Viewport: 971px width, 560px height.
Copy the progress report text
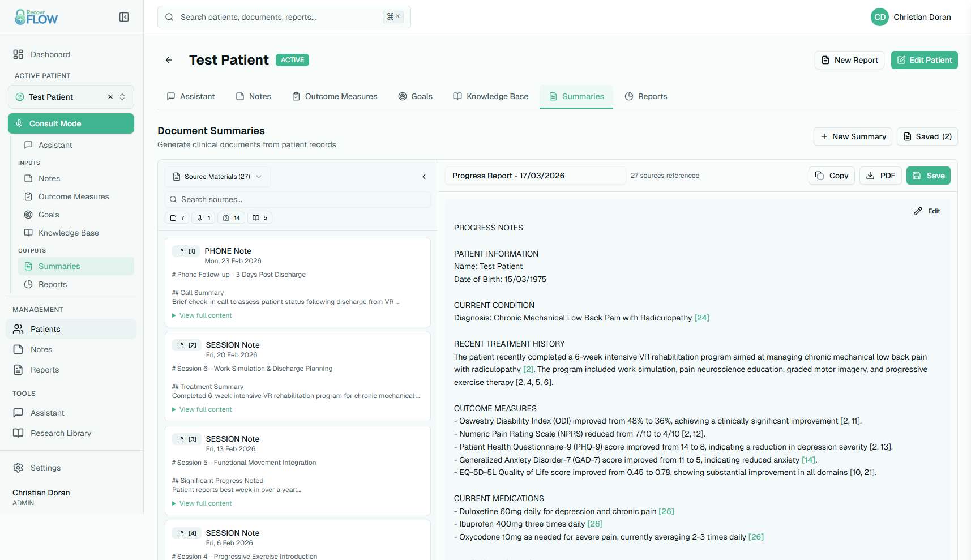pyautogui.click(x=831, y=176)
